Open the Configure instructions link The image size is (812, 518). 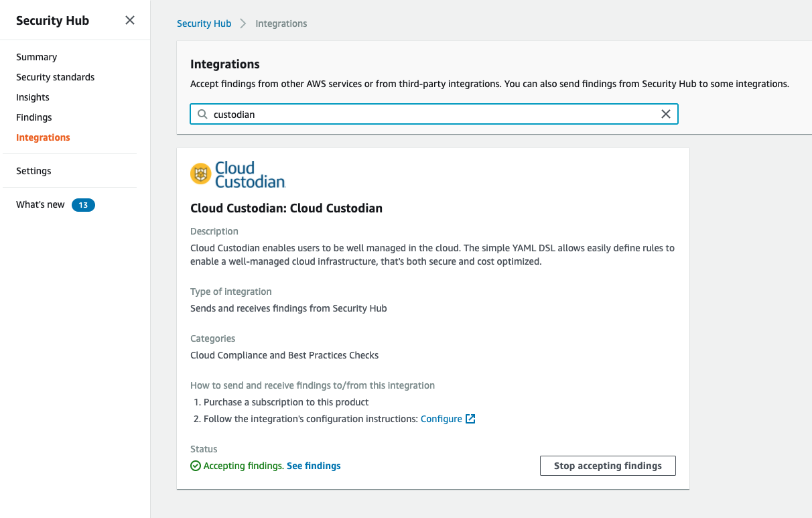point(441,419)
